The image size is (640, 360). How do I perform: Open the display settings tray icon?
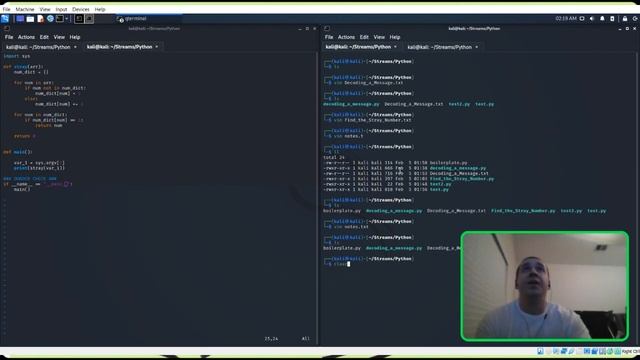point(582,18)
